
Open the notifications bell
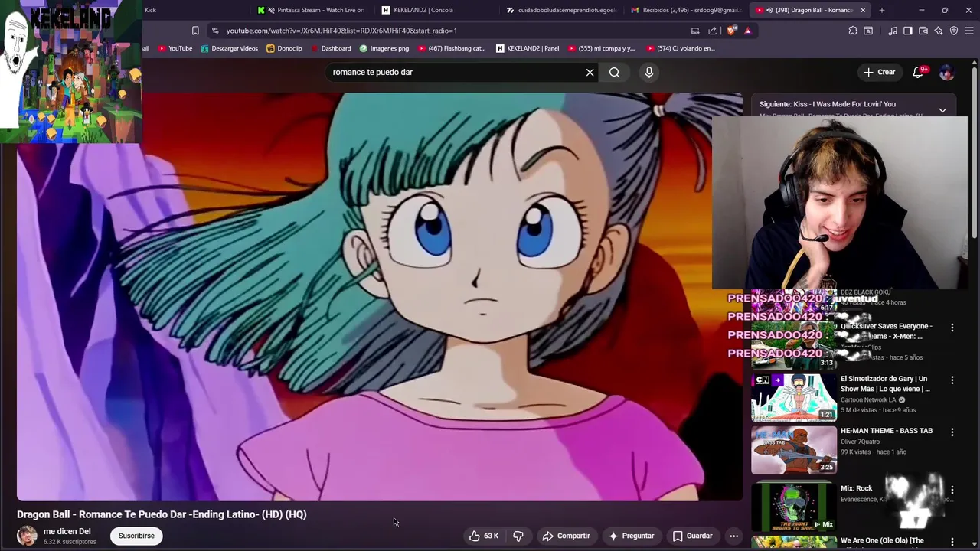pyautogui.click(x=918, y=72)
